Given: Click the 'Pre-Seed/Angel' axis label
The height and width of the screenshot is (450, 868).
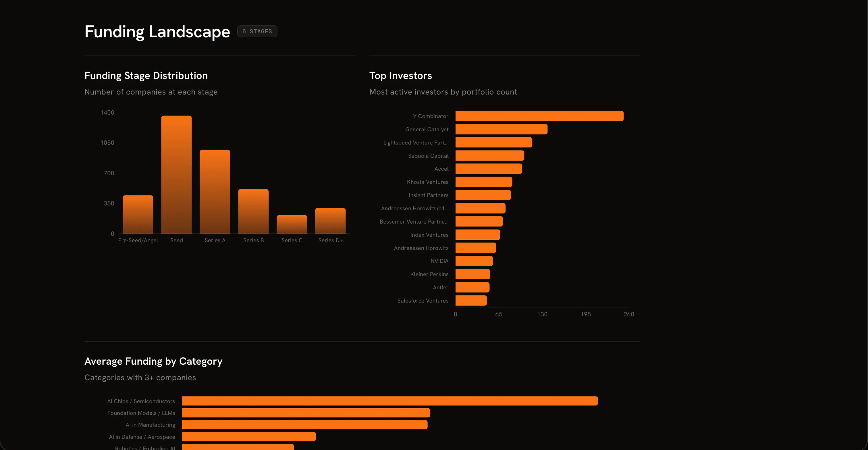Looking at the screenshot, I should [138, 240].
